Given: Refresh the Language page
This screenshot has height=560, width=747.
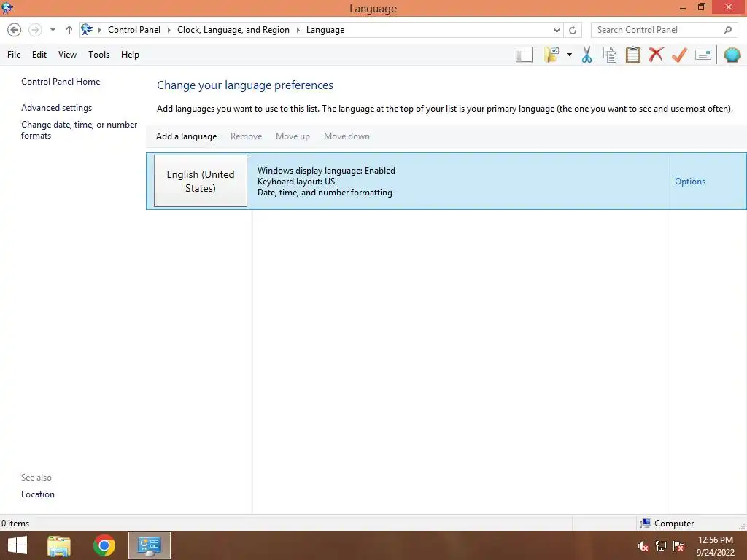Looking at the screenshot, I should click(573, 30).
